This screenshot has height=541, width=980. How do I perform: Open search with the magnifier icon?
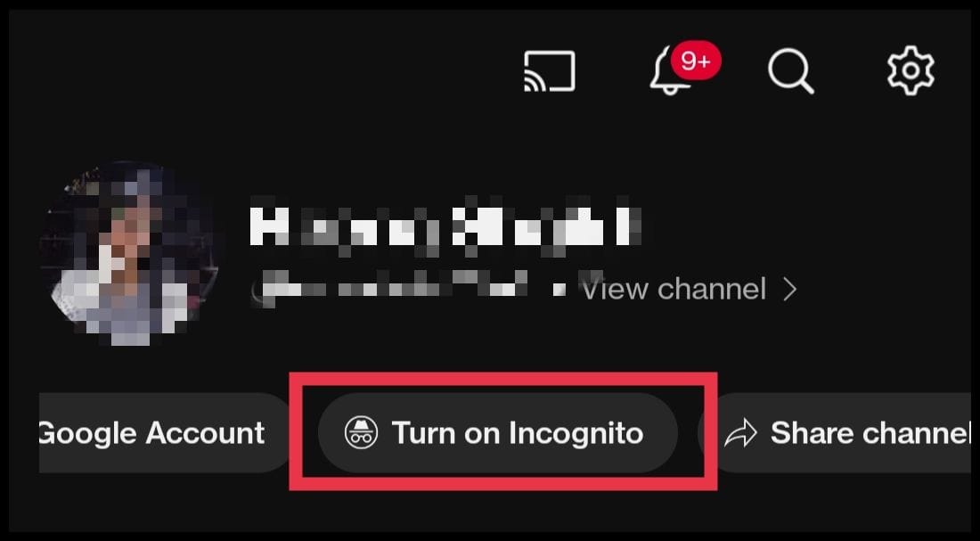[x=790, y=72]
